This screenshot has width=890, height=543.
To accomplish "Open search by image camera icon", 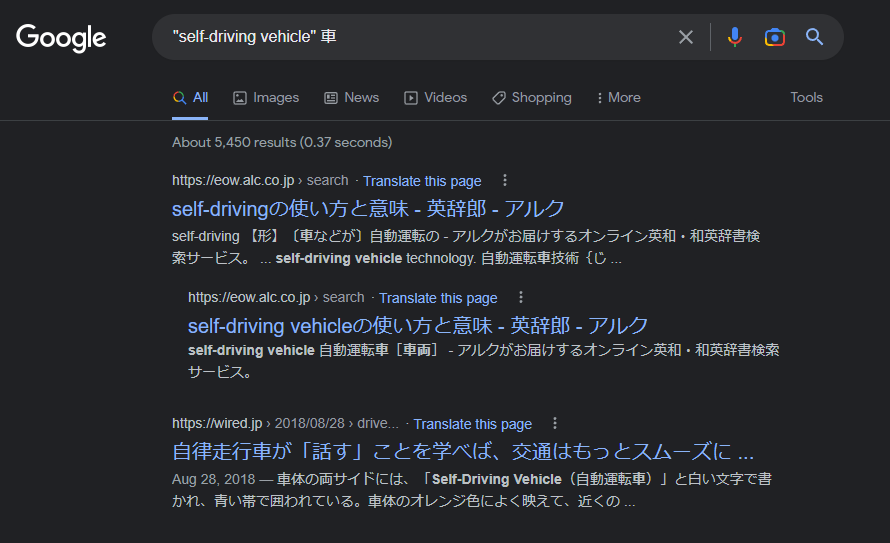I will (x=775, y=37).
